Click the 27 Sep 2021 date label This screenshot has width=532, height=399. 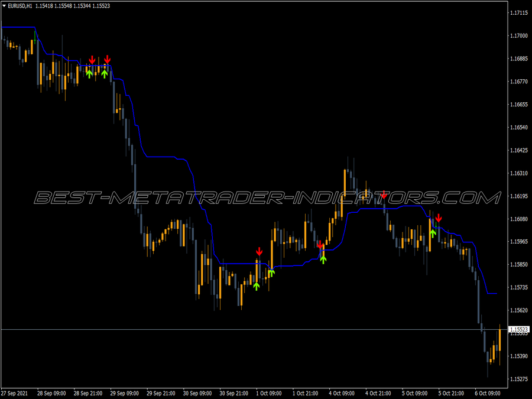pos(15,393)
